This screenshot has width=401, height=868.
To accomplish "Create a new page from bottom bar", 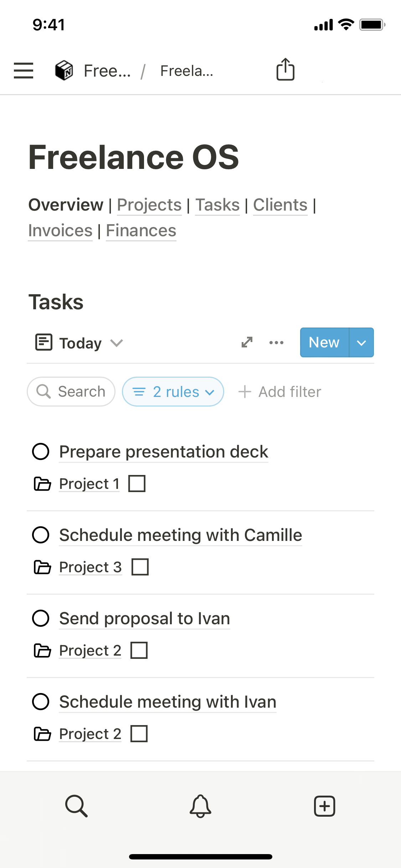I will click(x=324, y=806).
